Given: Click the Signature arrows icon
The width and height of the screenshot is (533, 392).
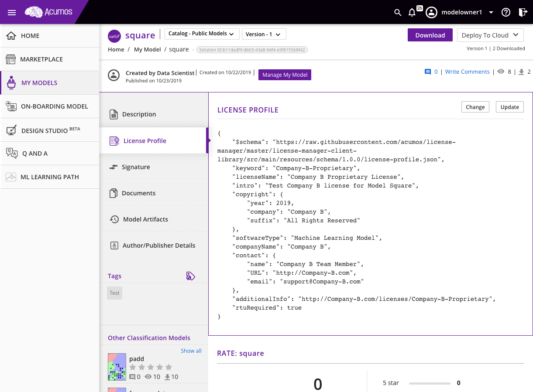Looking at the screenshot, I should (x=113, y=167).
